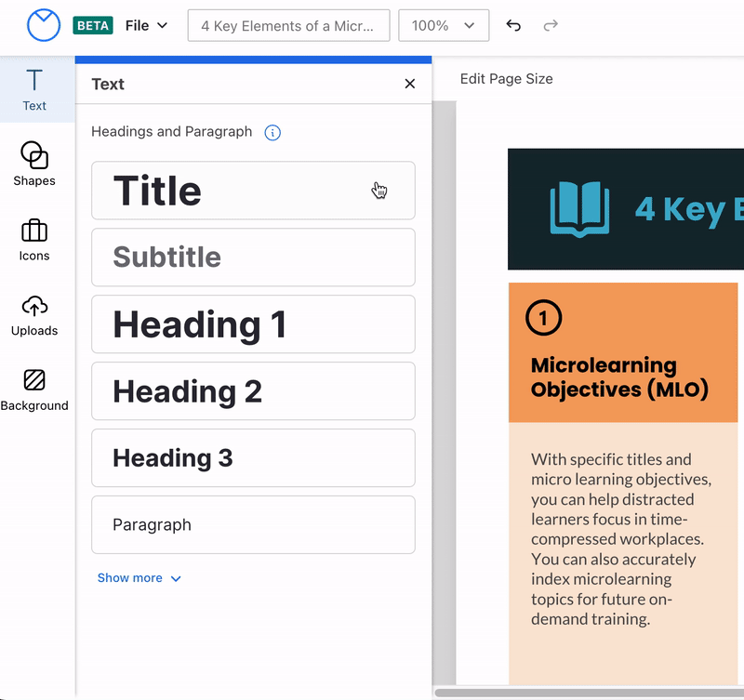Redo the last action

[550, 25]
